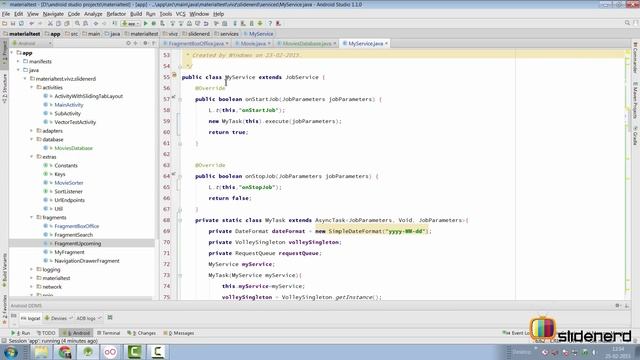Click the Redo arrow in toolbar
The height and width of the screenshot is (360, 640).
pyautogui.click(x=40, y=24)
